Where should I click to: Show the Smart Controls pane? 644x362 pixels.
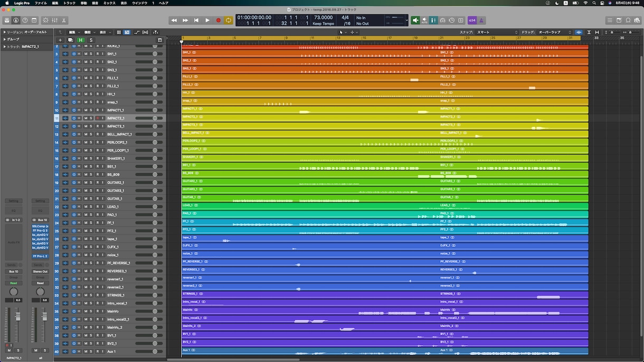point(45,20)
